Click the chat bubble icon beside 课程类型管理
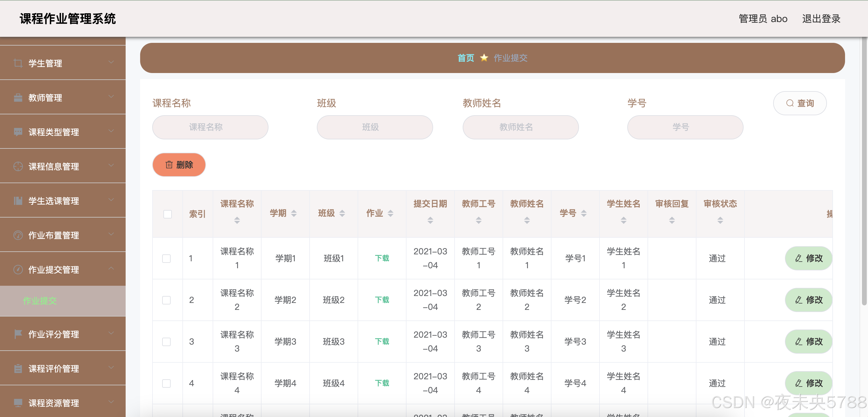The height and width of the screenshot is (417, 868). [18, 132]
